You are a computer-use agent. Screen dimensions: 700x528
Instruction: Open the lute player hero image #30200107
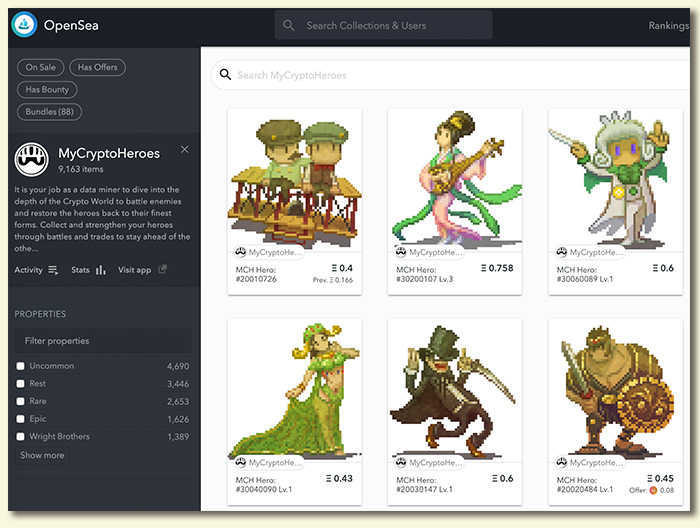point(455,179)
